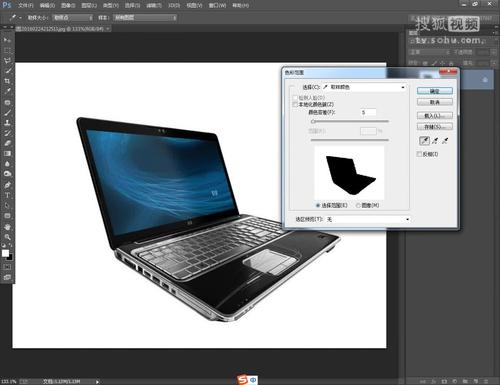
Task: Pick the Add to Sample eyedropper
Action: click(x=435, y=141)
